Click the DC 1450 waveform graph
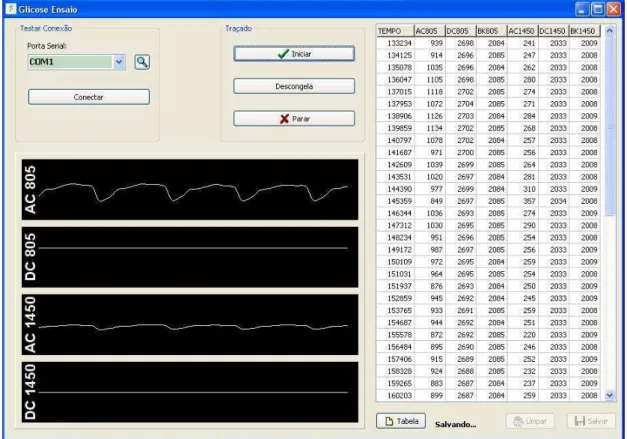The image size is (627, 439). tap(190, 392)
